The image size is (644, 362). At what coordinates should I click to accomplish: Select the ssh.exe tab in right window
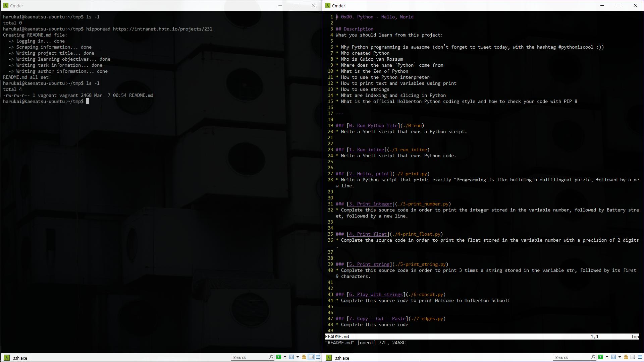click(338, 358)
